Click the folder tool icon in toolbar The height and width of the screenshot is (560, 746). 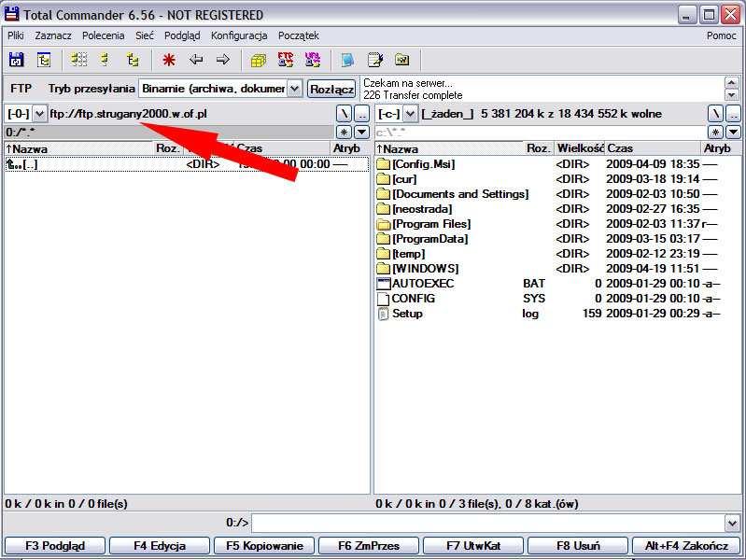402,60
